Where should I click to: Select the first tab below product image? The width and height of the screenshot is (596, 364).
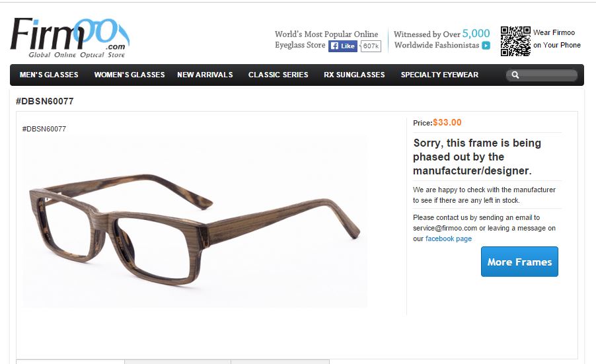coord(70,361)
